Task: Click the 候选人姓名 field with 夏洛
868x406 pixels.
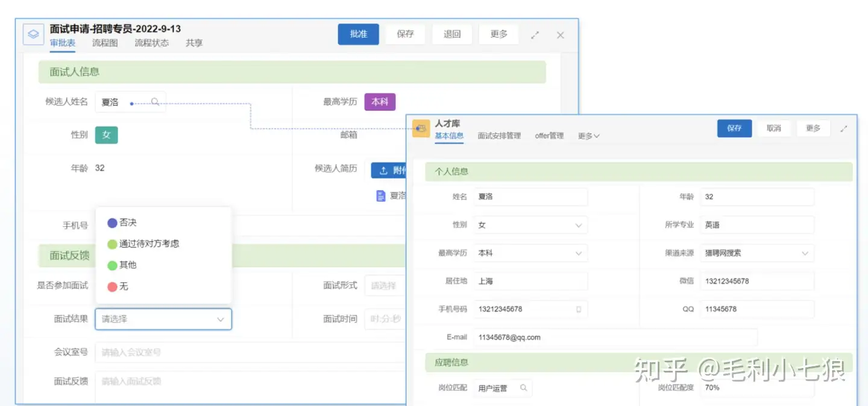Action: (130, 103)
